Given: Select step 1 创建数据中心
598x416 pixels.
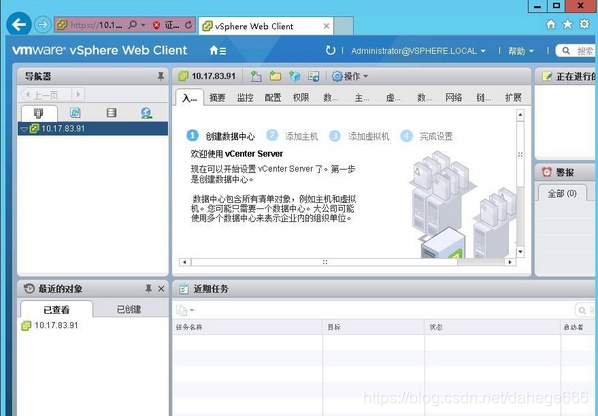Looking at the screenshot, I should (220, 136).
